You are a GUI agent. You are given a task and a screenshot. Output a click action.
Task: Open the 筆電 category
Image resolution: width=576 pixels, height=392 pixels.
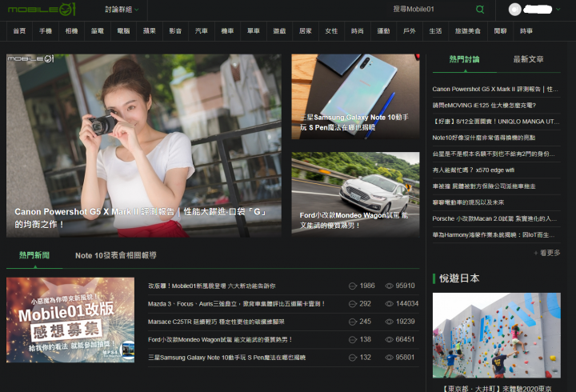tap(98, 31)
